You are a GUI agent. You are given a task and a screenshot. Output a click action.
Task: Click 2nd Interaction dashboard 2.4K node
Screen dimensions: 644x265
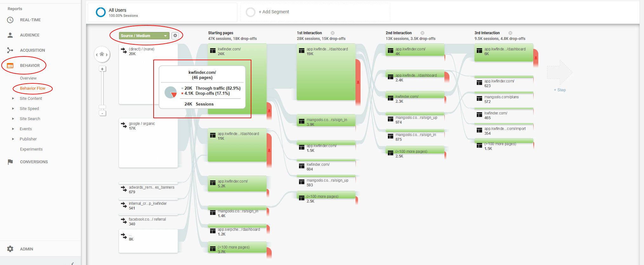click(x=415, y=76)
